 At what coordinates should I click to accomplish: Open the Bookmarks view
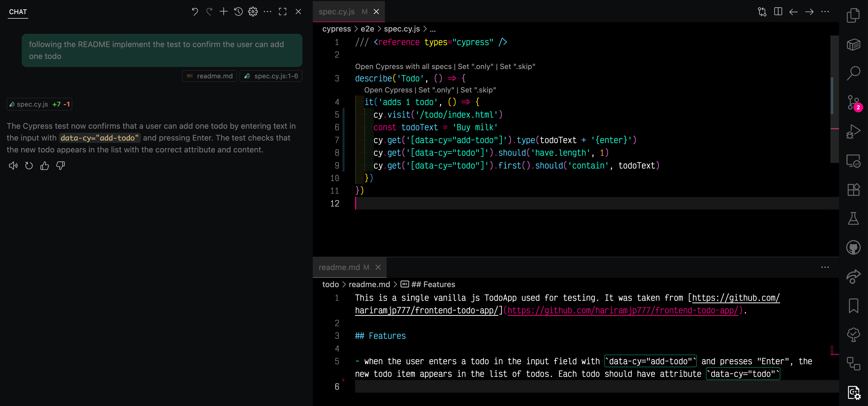(x=853, y=306)
